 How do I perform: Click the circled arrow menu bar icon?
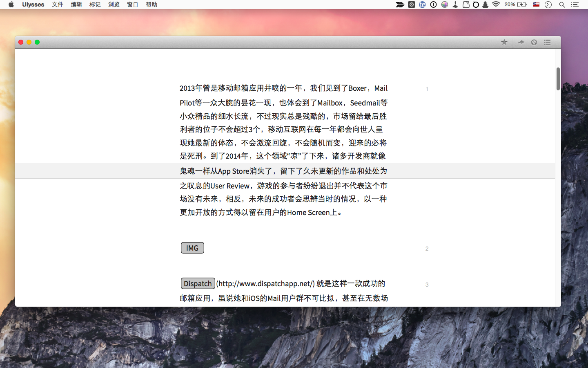coord(548,4)
